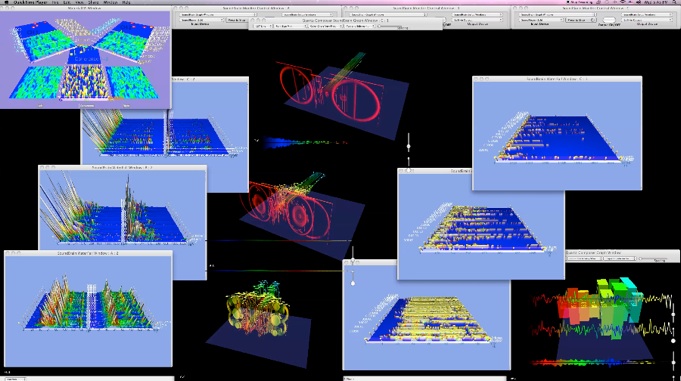Open first dropdown in bottom-right Quartz Composer Graph window
681x381 pixels.
(x=584, y=258)
